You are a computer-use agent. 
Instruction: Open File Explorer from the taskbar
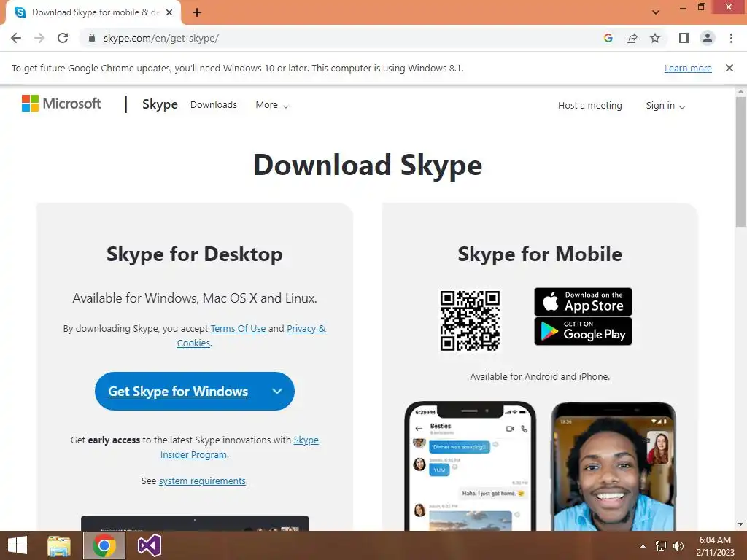58,545
